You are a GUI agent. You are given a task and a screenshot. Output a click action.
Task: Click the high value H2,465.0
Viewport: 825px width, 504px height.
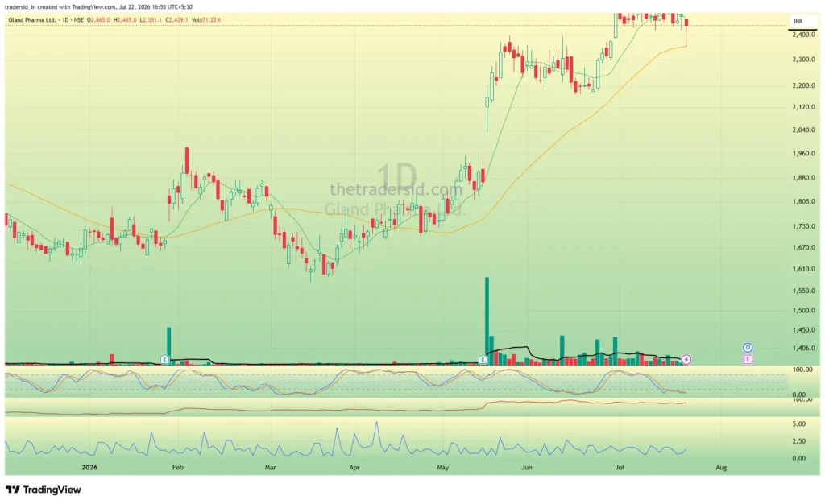[x=125, y=20]
